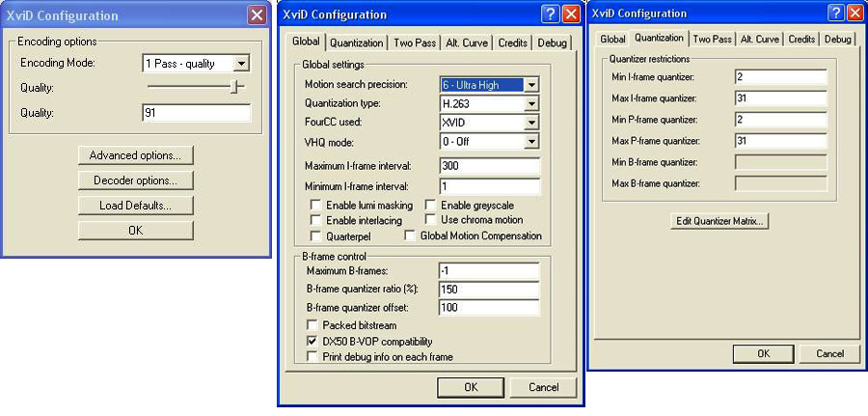Open Credits tab in Global settings window

point(513,43)
